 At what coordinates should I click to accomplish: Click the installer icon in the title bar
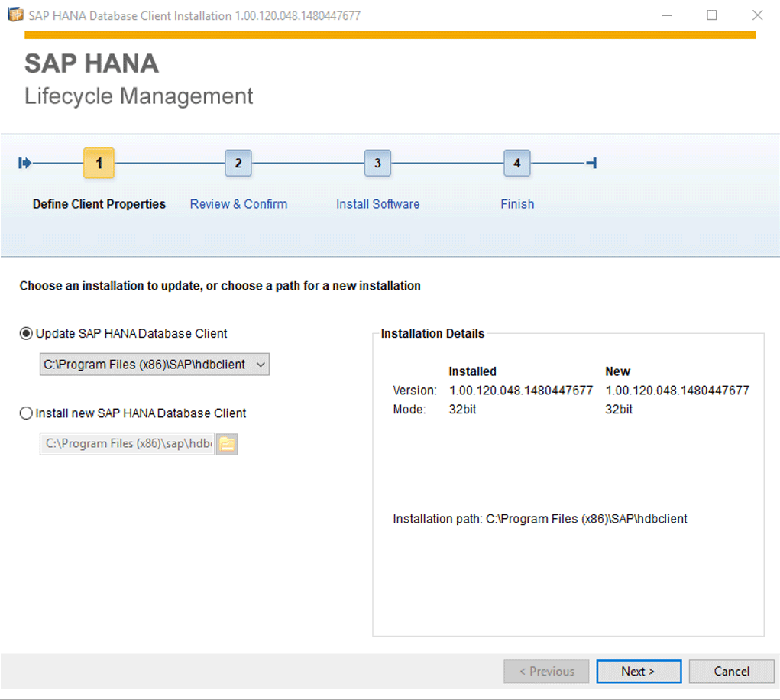(15, 15)
